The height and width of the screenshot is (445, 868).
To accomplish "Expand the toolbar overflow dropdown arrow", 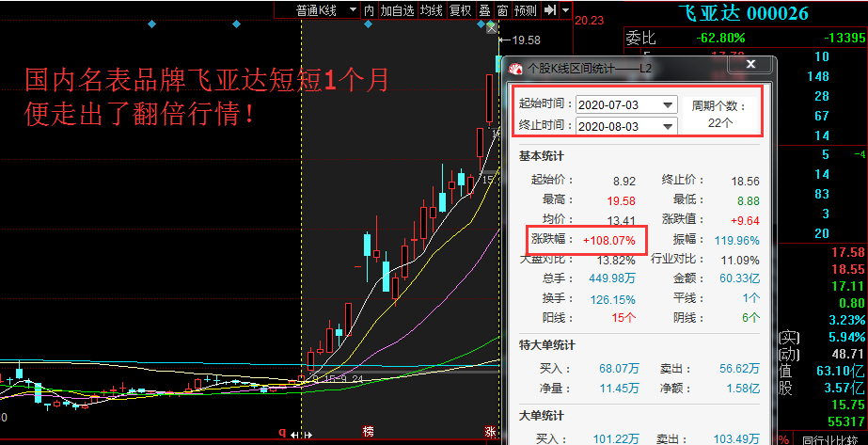I will pos(565,10).
